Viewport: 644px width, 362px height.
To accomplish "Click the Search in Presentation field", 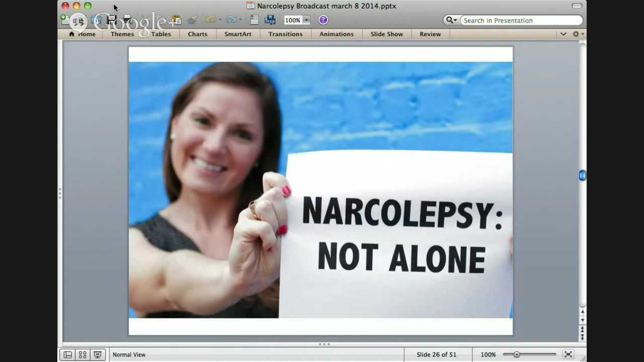I will 521,20.
